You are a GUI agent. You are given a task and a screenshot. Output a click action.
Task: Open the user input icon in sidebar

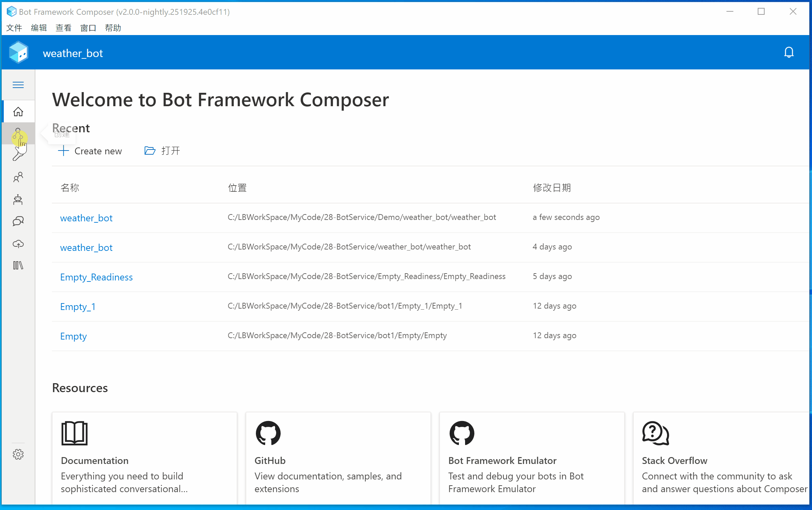pos(18,177)
